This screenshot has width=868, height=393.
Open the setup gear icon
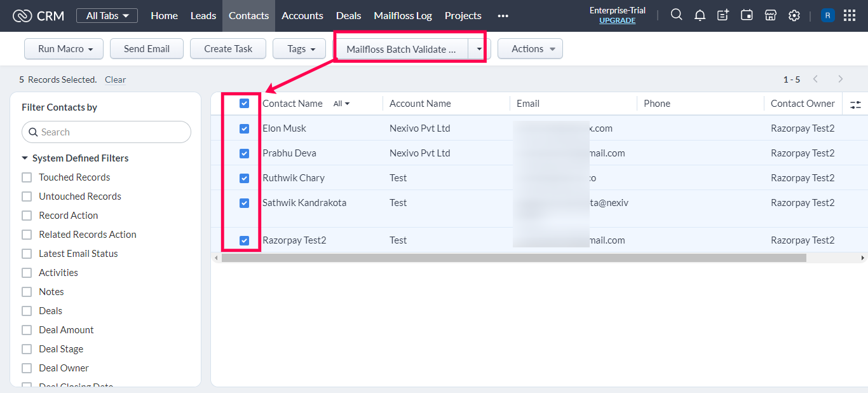coord(794,15)
